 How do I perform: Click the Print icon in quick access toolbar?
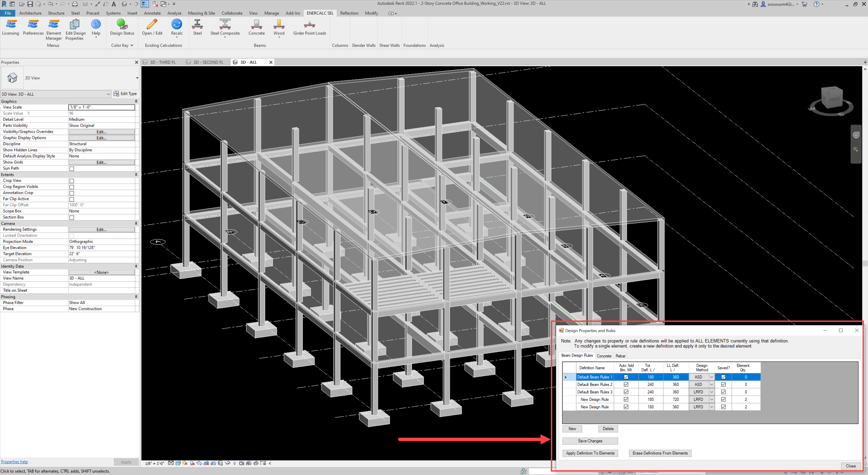click(75, 4)
